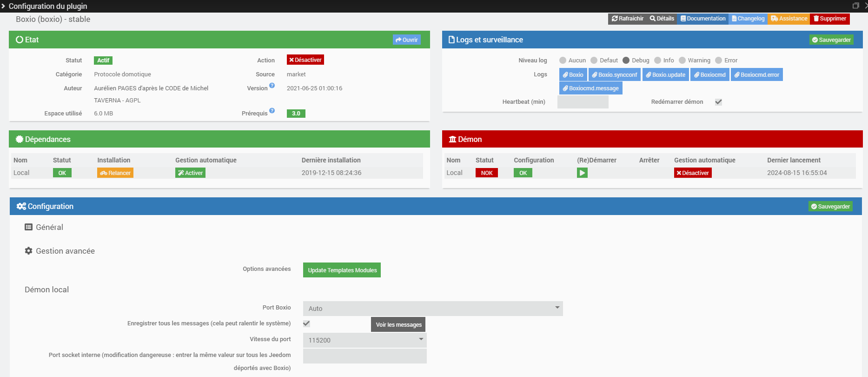This screenshot has height=377, width=868.
Task: Click Supprimer to delete plugin
Action: (829, 19)
